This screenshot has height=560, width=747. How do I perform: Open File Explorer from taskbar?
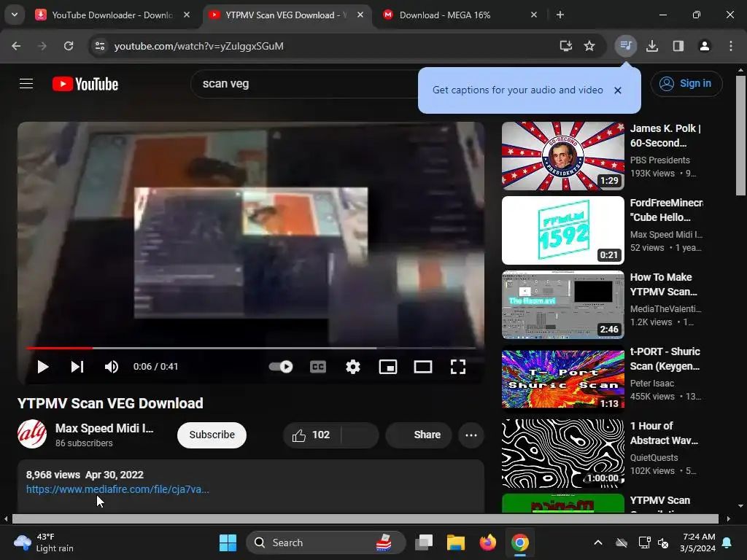click(455, 542)
